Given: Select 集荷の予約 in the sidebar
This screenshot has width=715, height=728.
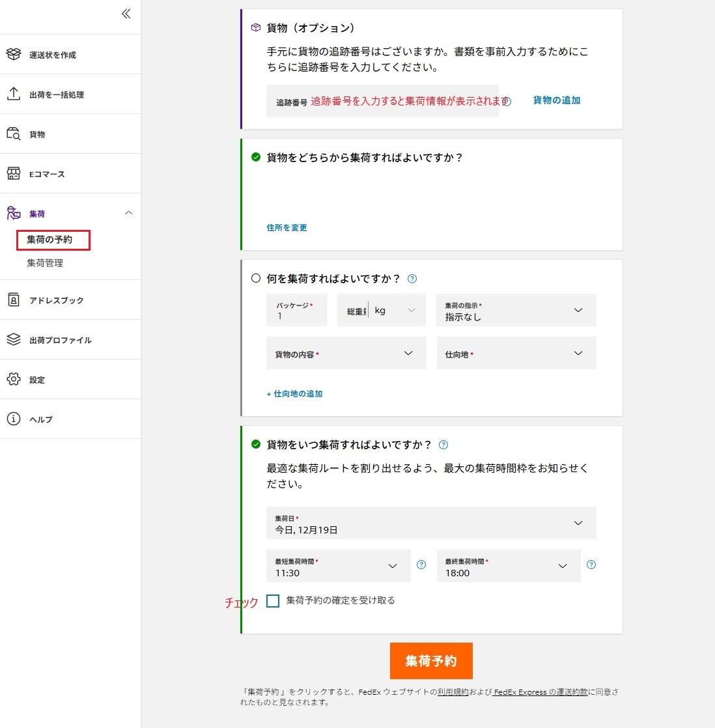Looking at the screenshot, I should (50, 240).
